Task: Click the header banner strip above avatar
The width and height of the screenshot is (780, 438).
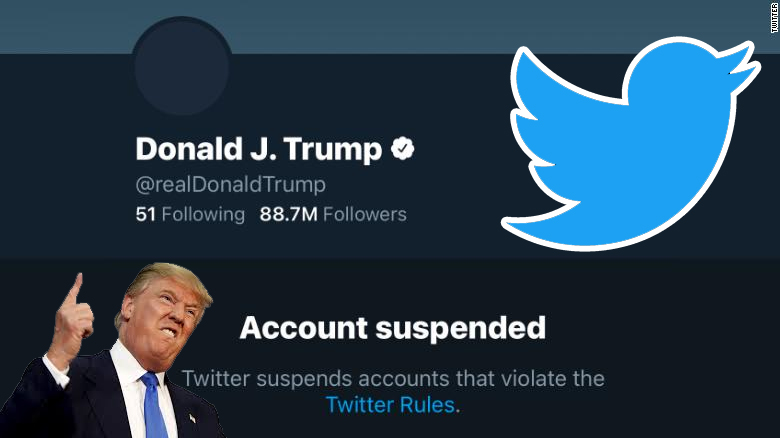Action: (x=390, y=26)
